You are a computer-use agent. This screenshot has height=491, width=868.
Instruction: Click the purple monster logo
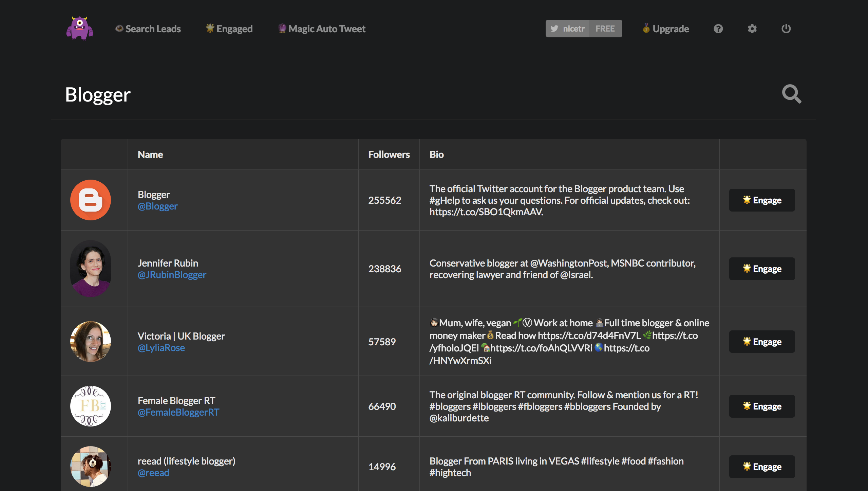click(80, 28)
